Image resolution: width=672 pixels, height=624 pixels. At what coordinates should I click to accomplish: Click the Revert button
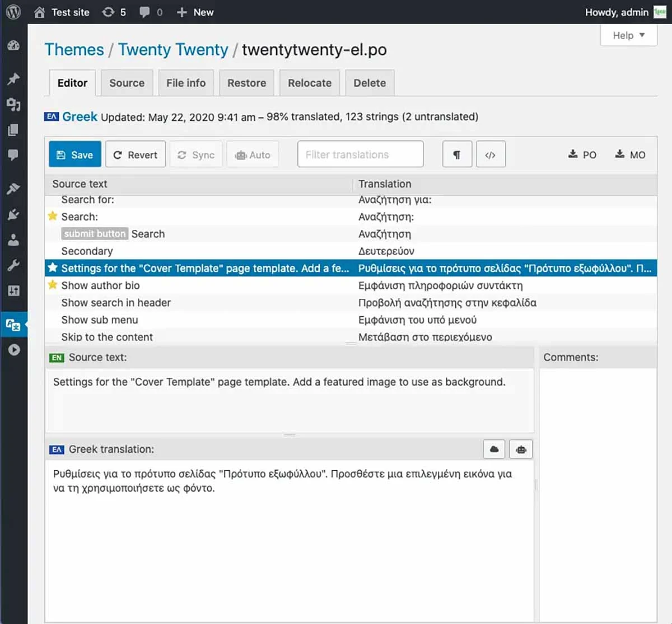(x=136, y=154)
